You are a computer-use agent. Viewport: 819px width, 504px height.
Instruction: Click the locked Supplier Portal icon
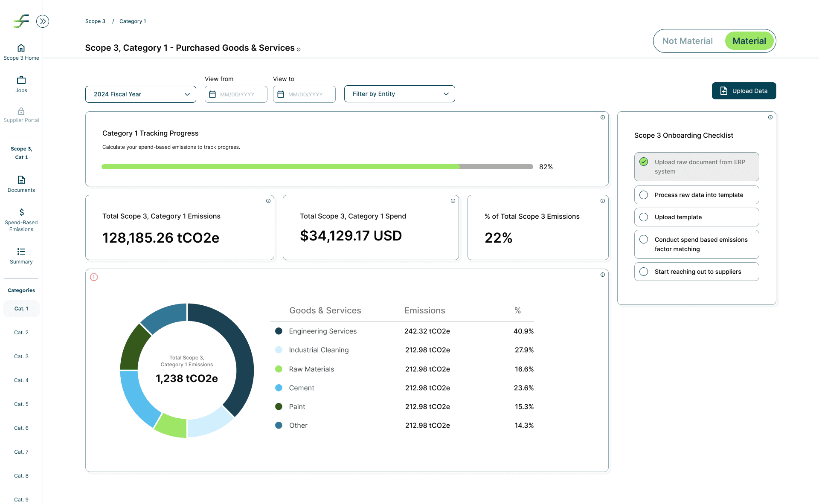coord(21,111)
